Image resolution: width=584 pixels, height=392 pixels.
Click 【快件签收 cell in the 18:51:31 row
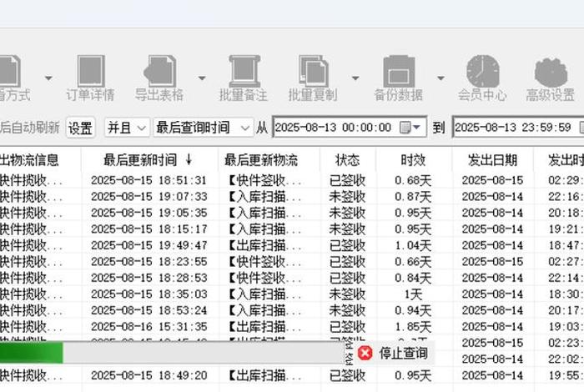[264, 180]
